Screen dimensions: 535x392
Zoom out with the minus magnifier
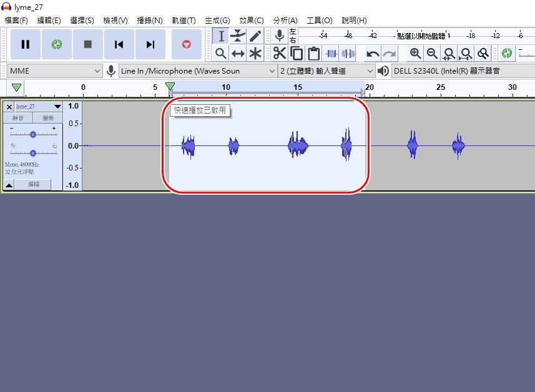coord(432,54)
